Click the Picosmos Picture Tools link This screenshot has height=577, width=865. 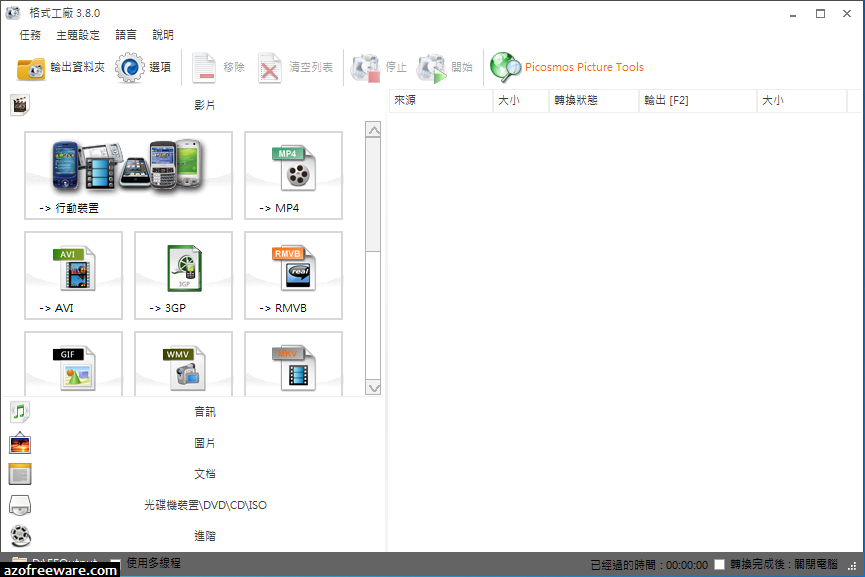584,67
